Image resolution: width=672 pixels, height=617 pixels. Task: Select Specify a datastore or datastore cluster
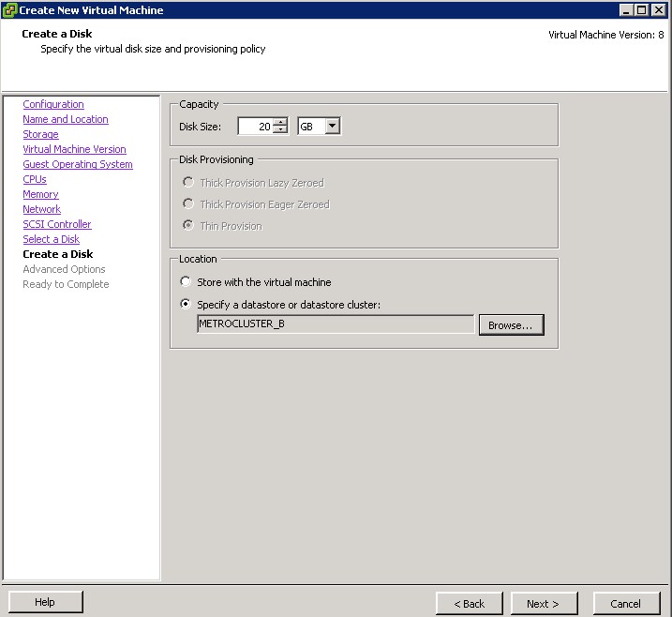[186, 305]
